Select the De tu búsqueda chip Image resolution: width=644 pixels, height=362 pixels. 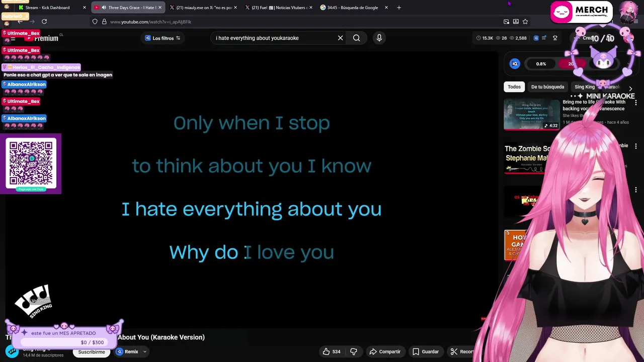547,87
